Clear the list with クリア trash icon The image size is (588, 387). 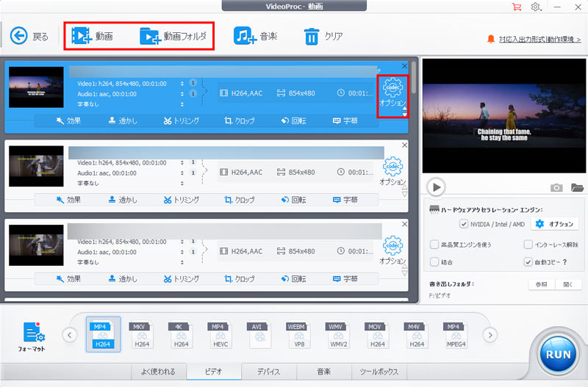pos(323,36)
